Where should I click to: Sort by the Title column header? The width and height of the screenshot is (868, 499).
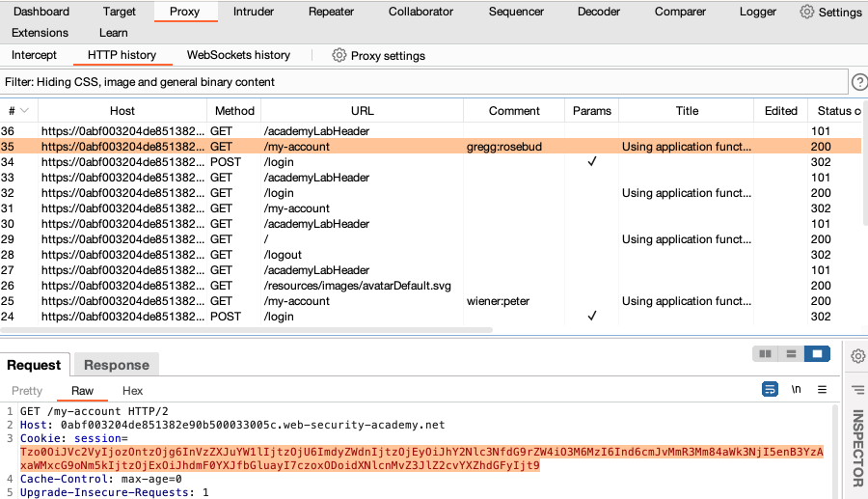(687, 111)
